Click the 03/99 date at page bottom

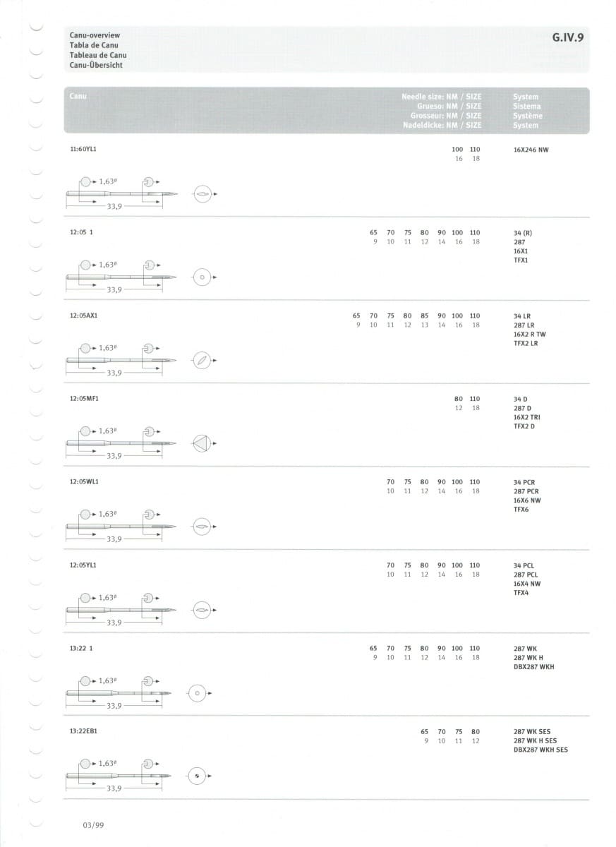[x=93, y=824]
